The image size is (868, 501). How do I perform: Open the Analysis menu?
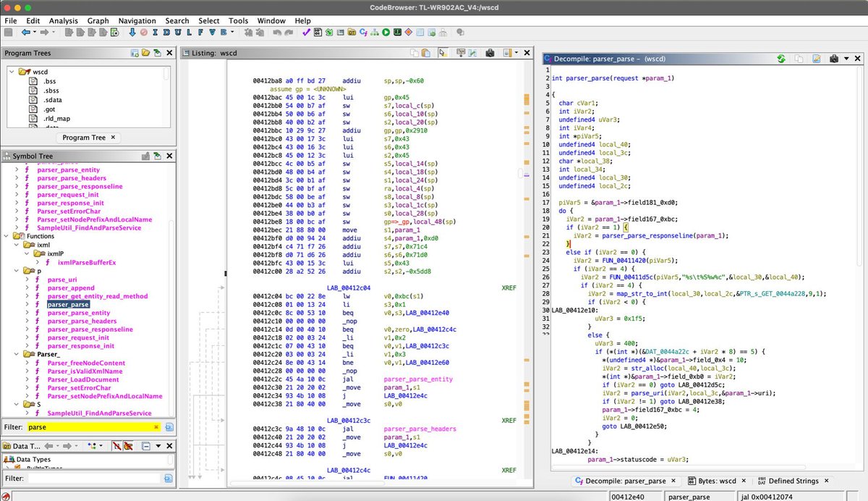tap(63, 20)
